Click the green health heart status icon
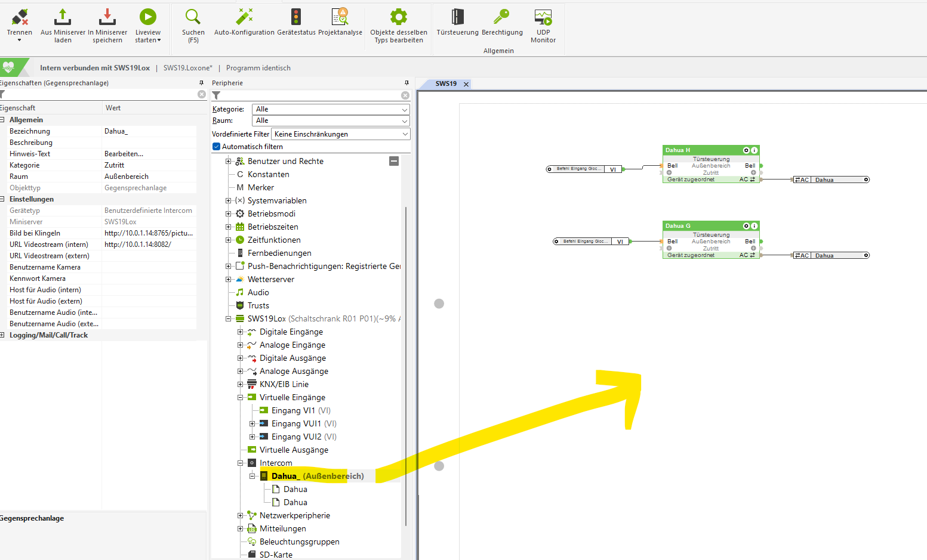Viewport: 927px width, 560px height. 8,67
